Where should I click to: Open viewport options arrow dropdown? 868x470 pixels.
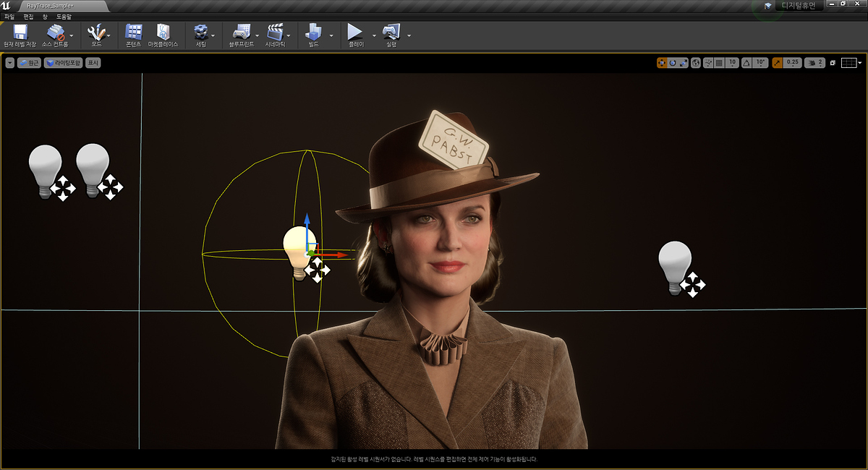click(x=9, y=63)
